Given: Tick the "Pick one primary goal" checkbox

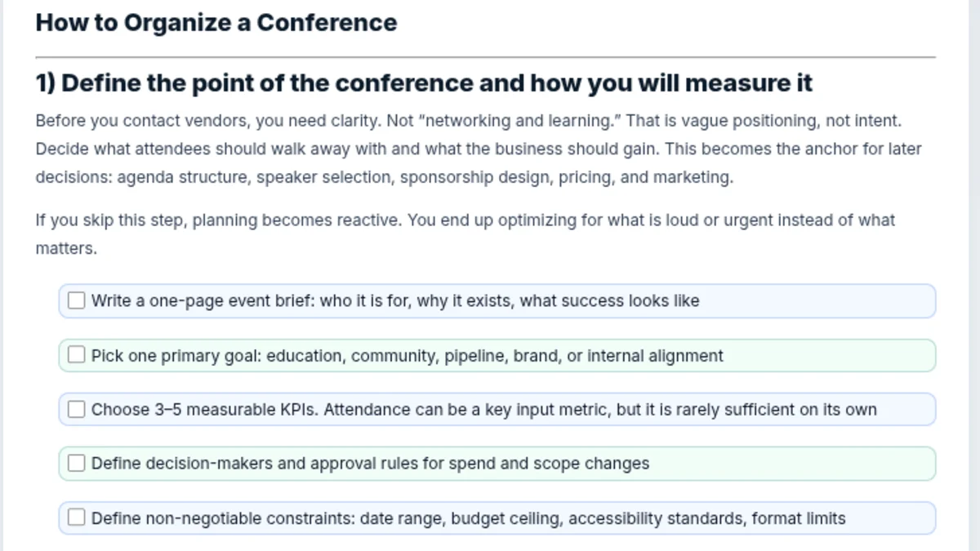Looking at the screenshot, I should tap(76, 354).
